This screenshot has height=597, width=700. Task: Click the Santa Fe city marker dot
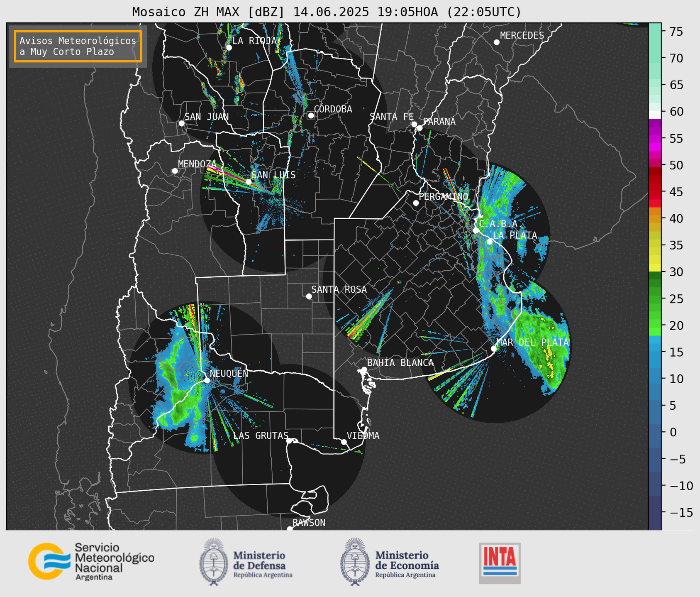coord(414,124)
